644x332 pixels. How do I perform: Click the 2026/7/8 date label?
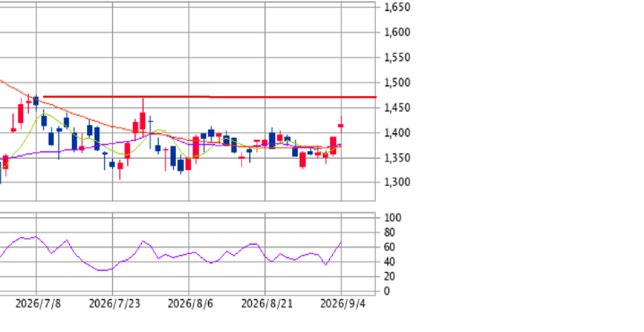[38, 304]
